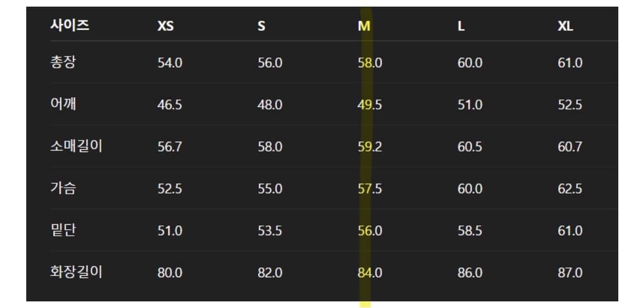Screen dimensions: 644x308
Task: Select the 58.5 hem value for L
Action: [469, 231]
